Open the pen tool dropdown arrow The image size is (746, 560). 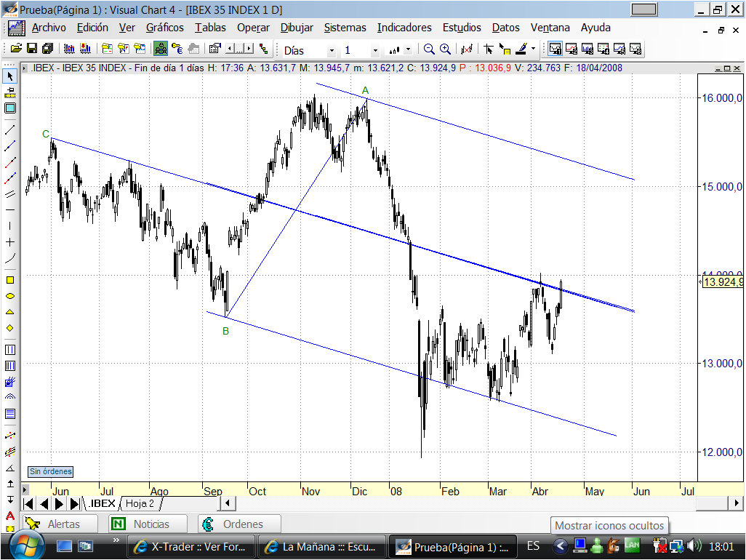click(533, 49)
